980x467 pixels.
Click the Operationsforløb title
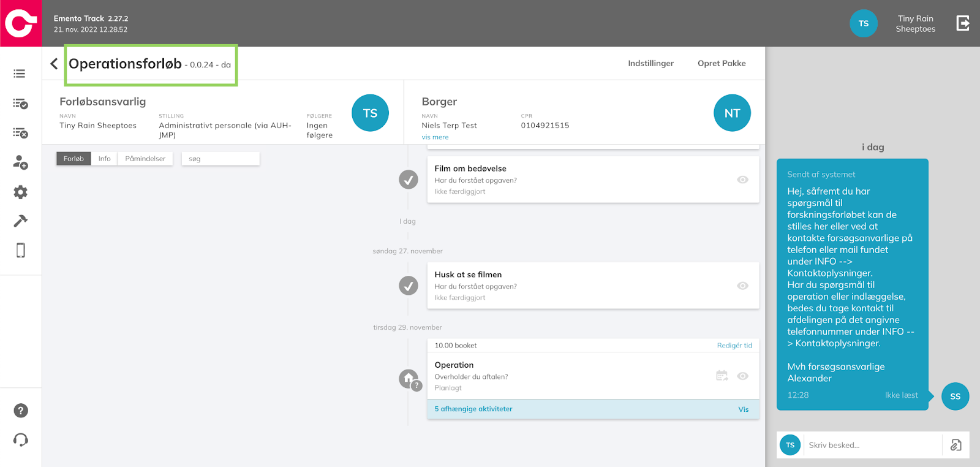[125, 64]
